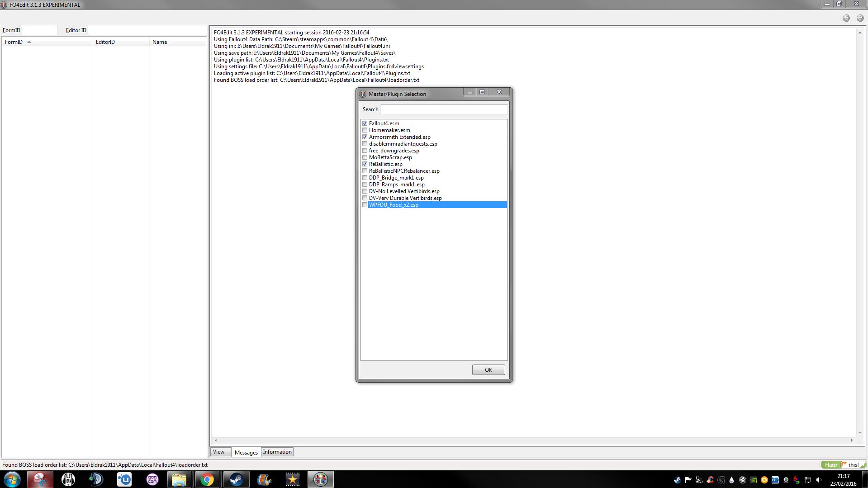
Task: Uncheck ReBallistic.esp checkbox
Action: 365,164
